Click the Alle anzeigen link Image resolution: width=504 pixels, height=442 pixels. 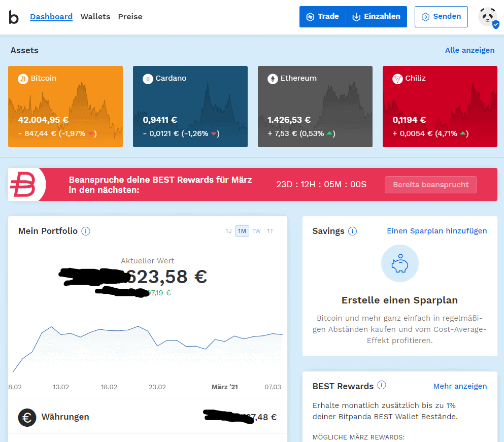469,50
